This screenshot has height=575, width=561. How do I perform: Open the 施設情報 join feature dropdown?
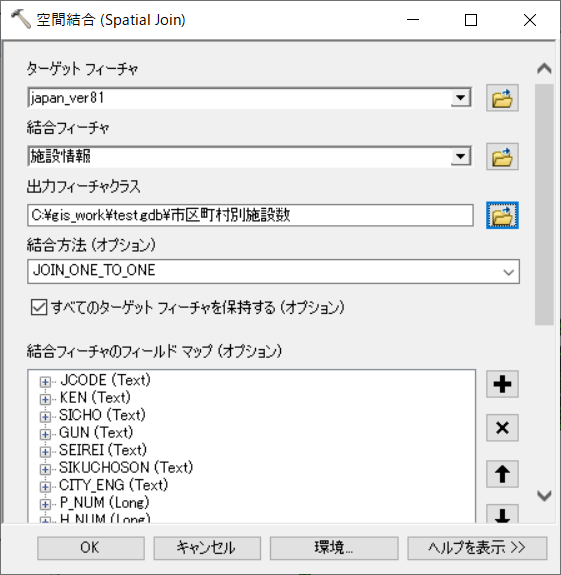(x=461, y=157)
